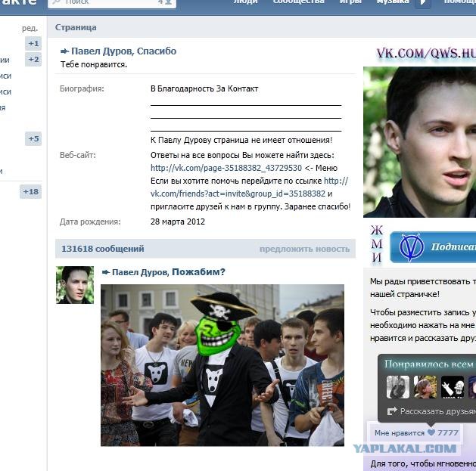This screenshot has width=476, height=471.
Task: Click the "Подписаться" subscribe button
Action: (x=433, y=247)
